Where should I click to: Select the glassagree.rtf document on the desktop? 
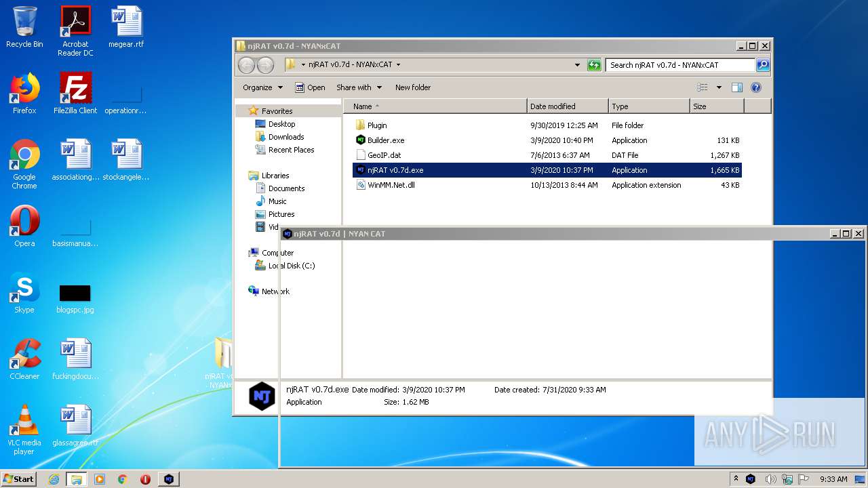point(75,426)
